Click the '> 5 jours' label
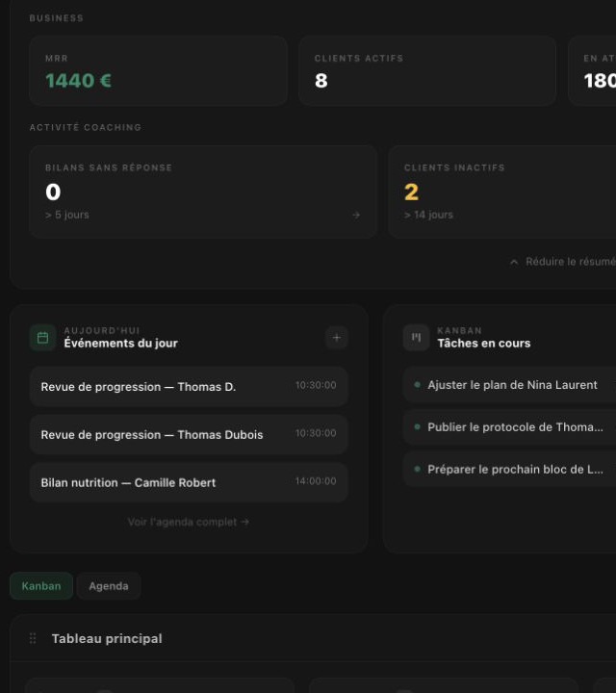 [67, 215]
